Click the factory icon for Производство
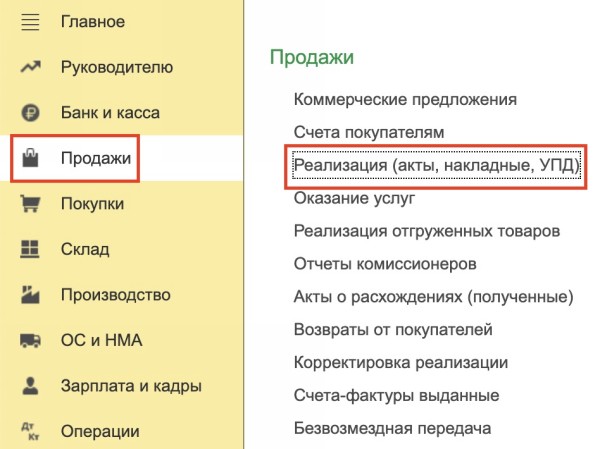Screen dimensions: 600x449 pyautogui.click(x=30, y=295)
